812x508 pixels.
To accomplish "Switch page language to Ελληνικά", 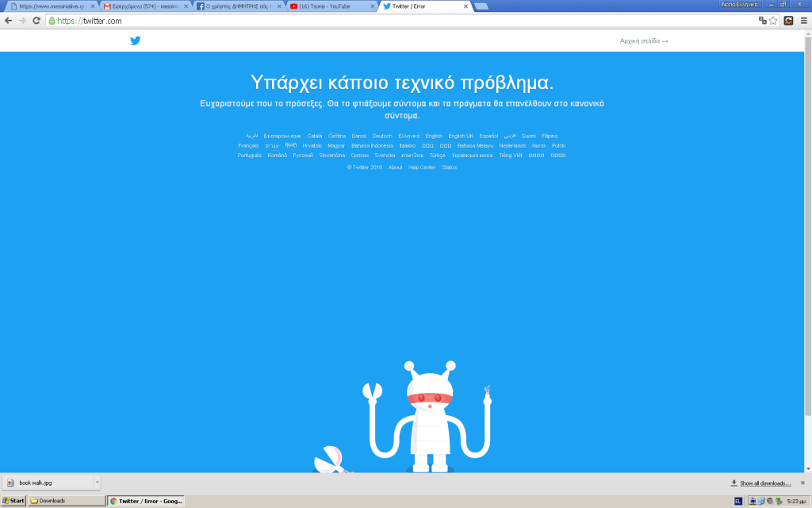I will pos(409,137).
